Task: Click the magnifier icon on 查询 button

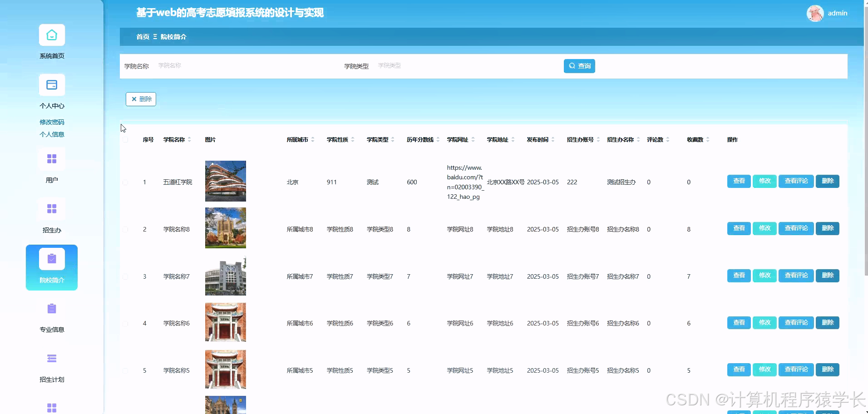Action: click(x=572, y=66)
